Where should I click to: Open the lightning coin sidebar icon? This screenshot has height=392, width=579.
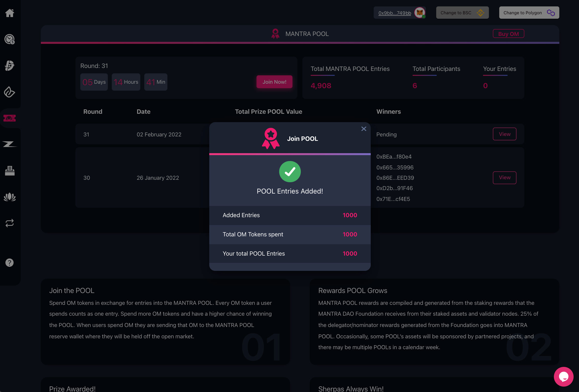[x=10, y=65]
